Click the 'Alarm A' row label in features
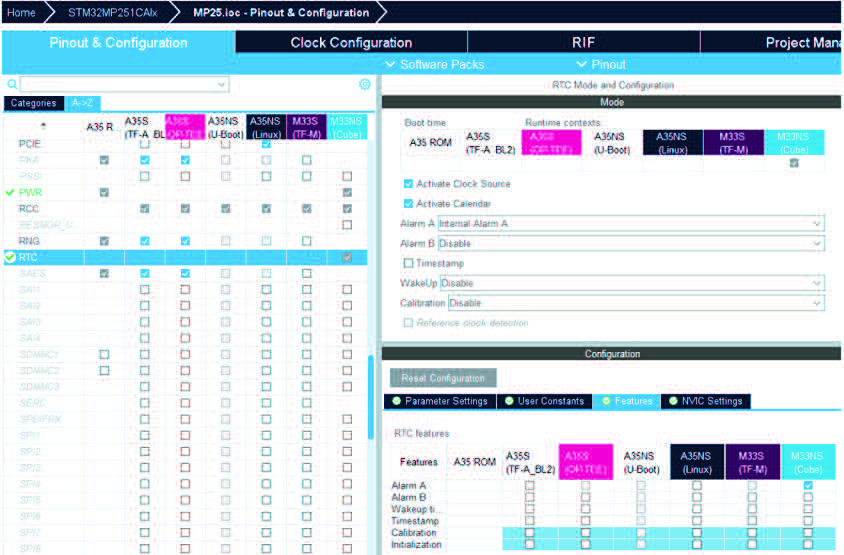Screen dimensions: 844x555 pyautogui.click(x=409, y=485)
